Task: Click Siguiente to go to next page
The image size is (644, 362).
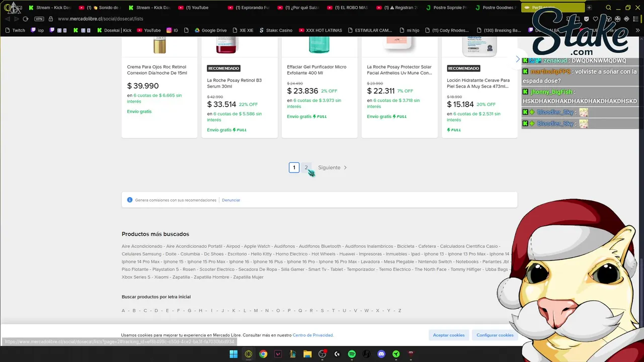Action: (x=333, y=167)
